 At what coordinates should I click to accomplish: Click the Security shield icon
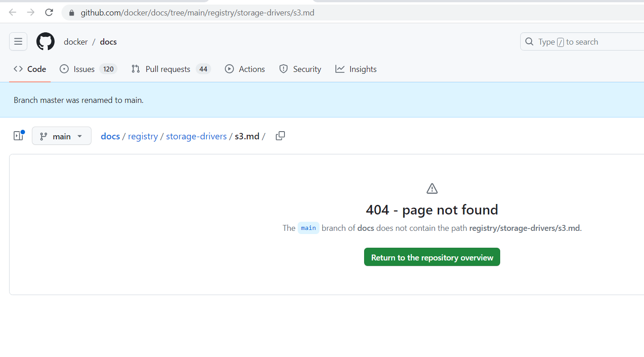coord(284,69)
